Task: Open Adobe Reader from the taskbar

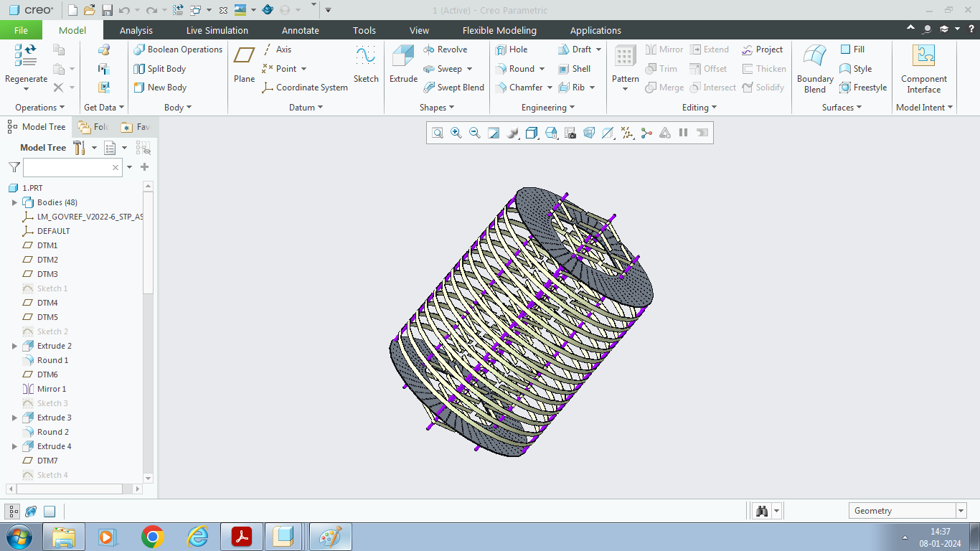Action: click(241, 537)
